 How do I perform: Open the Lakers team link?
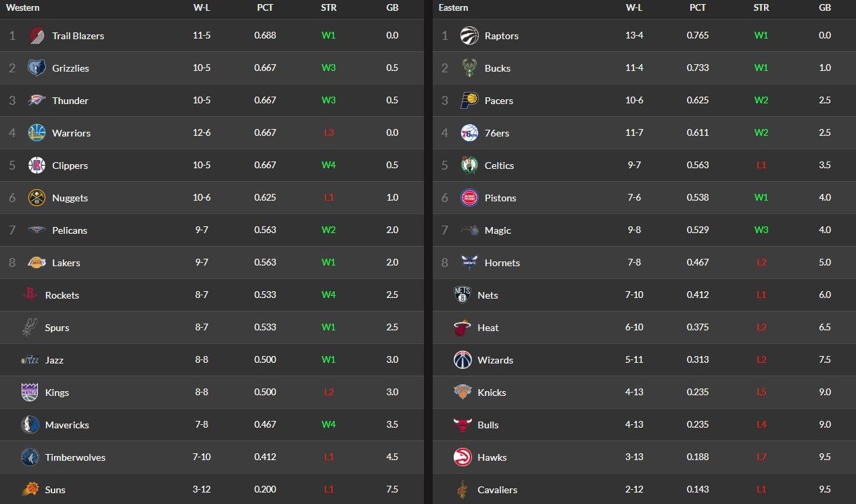coord(66,263)
